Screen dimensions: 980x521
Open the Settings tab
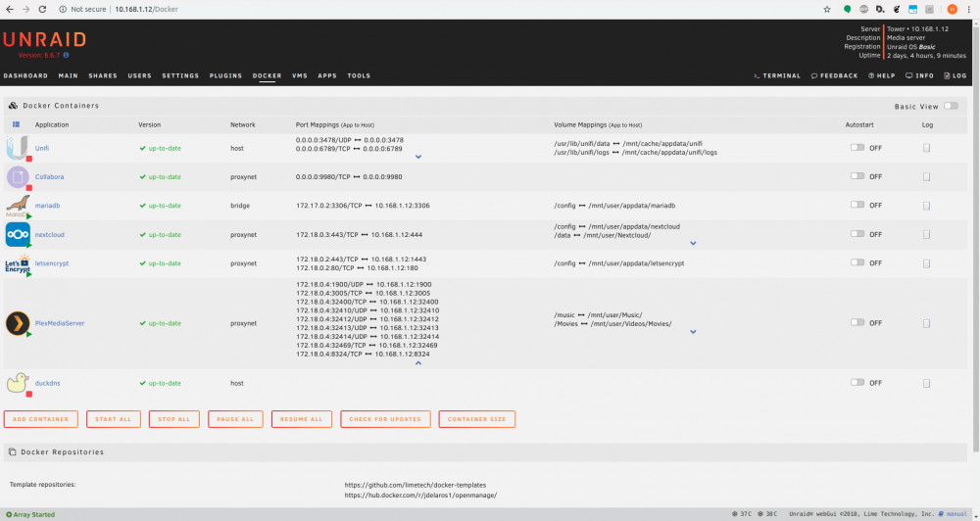(x=180, y=75)
